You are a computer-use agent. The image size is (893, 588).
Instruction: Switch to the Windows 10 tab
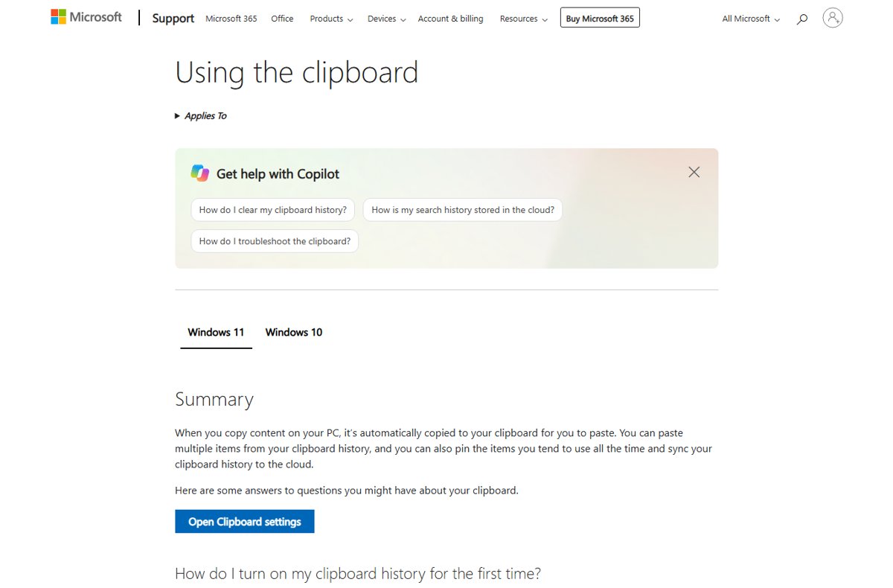[x=294, y=333]
